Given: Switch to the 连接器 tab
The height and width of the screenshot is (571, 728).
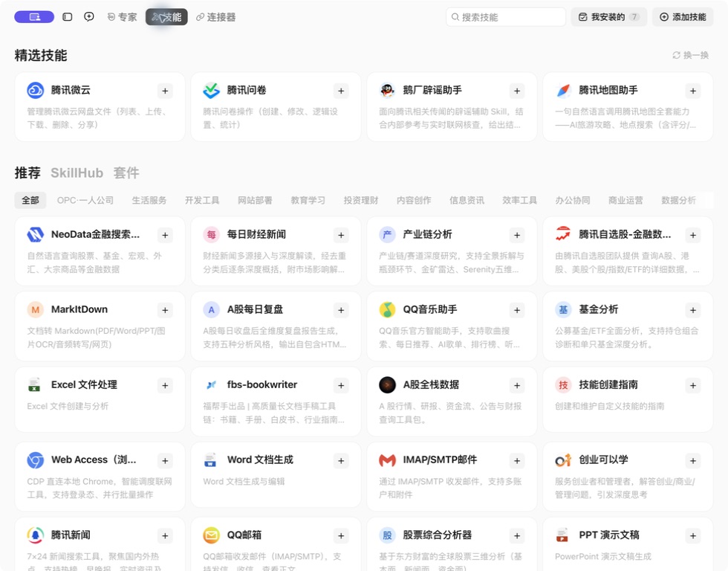Looking at the screenshot, I should [216, 17].
